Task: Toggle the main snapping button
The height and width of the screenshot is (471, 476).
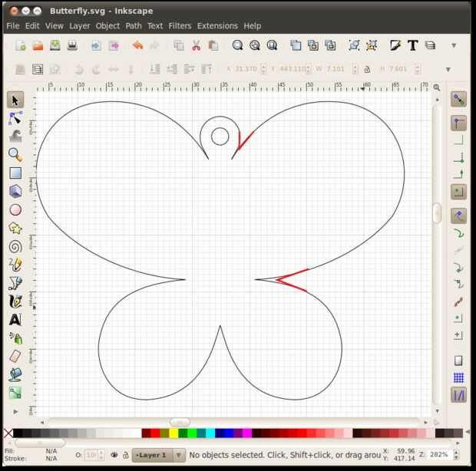Action: click(458, 99)
